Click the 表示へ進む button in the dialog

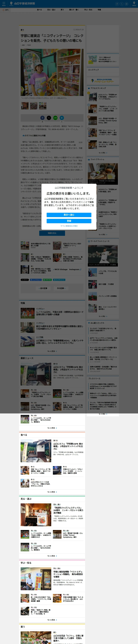(x=69, y=215)
